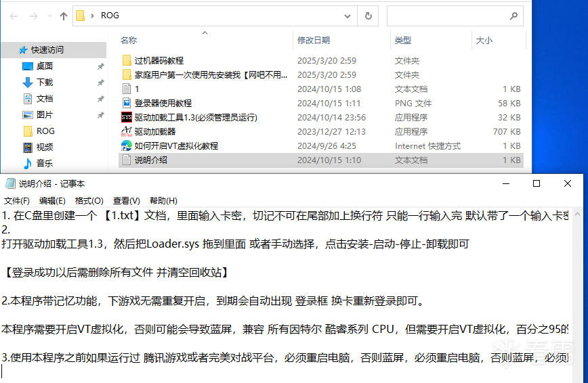Click the folder icon in address bar
The height and width of the screenshot is (383, 588).
[80, 16]
